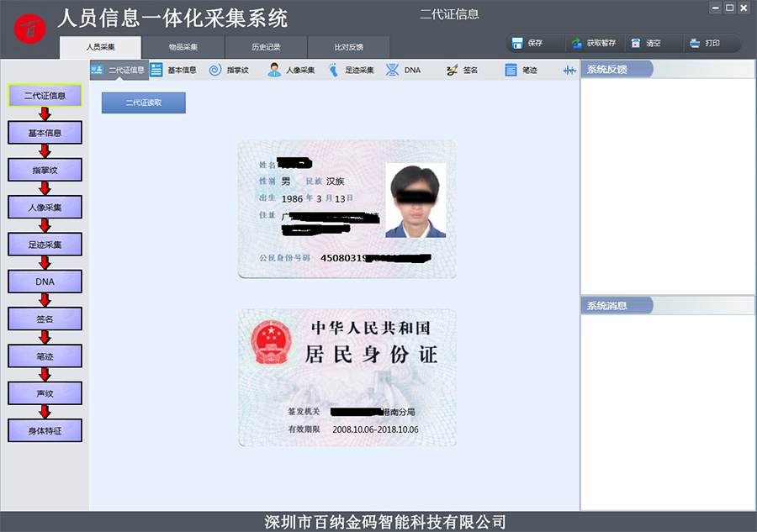Click the 汉族 ethnicity text
Image resolution: width=757 pixels, height=532 pixels.
point(335,182)
